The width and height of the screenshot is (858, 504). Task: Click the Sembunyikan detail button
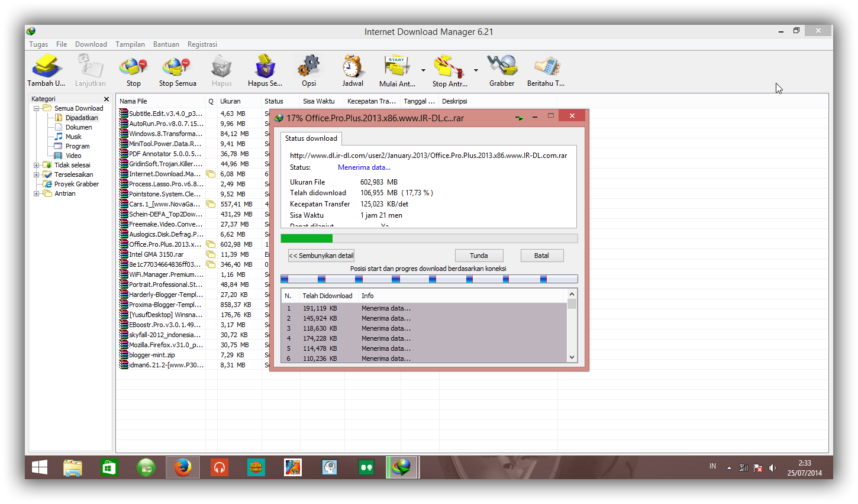tap(321, 256)
